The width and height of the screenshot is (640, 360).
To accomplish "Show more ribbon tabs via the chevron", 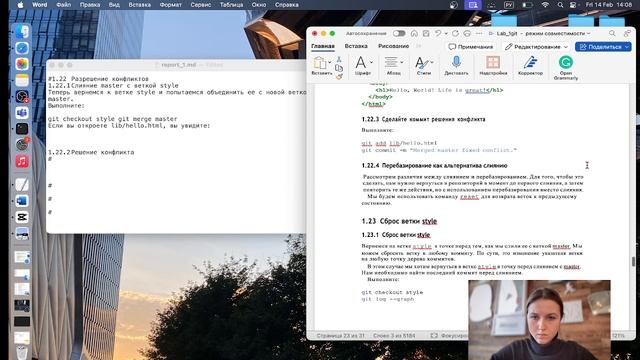I will 418,47.
